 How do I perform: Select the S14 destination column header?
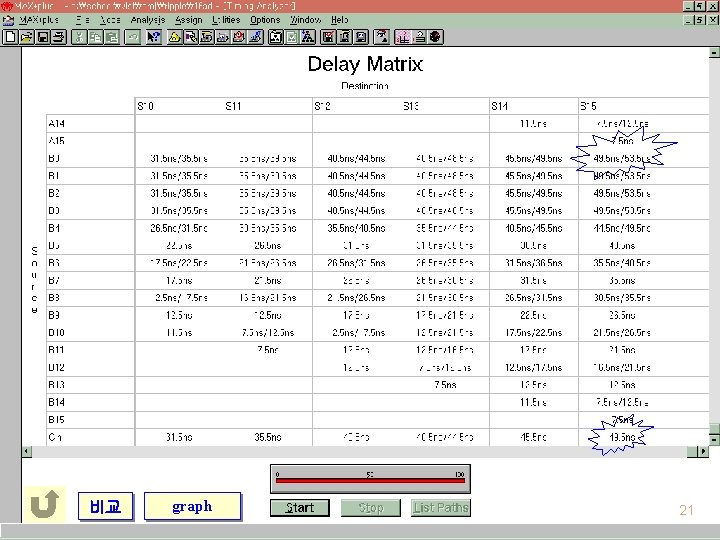tap(500, 106)
